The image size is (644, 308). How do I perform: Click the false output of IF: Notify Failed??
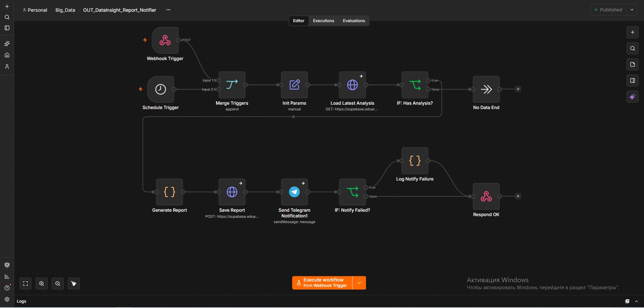[366, 196]
